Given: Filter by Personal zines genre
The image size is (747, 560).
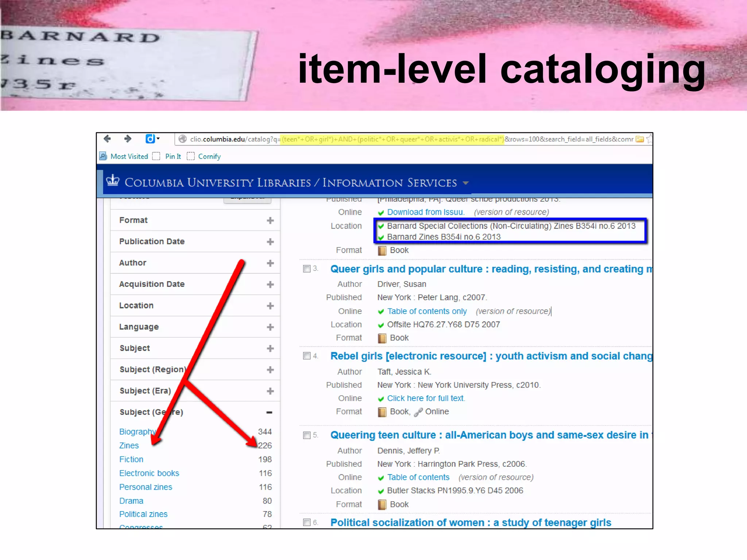Looking at the screenshot, I should pyautogui.click(x=146, y=487).
